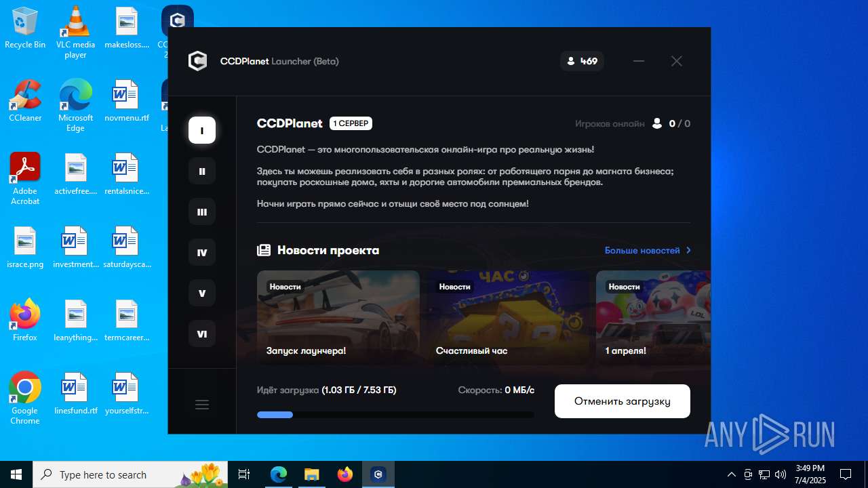Viewport: 868px width, 488px height.
Task: Select server II in the sidebar
Action: [x=202, y=171]
